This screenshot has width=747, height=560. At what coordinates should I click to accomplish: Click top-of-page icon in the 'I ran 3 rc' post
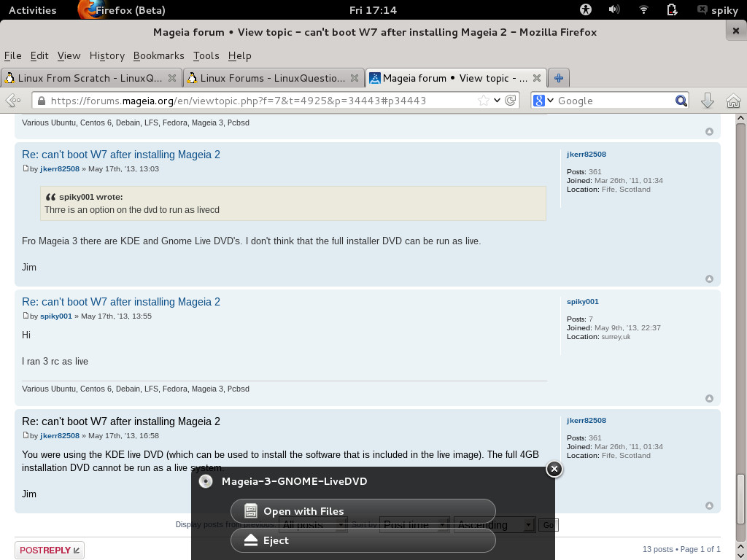709,398
